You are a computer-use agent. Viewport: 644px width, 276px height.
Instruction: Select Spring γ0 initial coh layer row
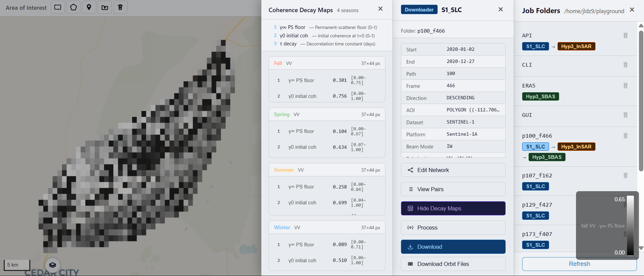click(x=327, y=147)
